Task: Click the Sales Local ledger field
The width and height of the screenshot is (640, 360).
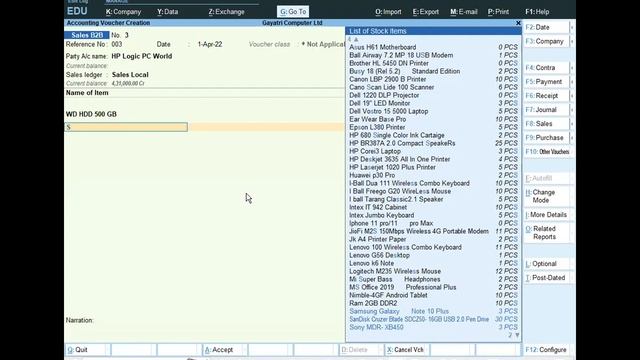Action: click(130, 75)
